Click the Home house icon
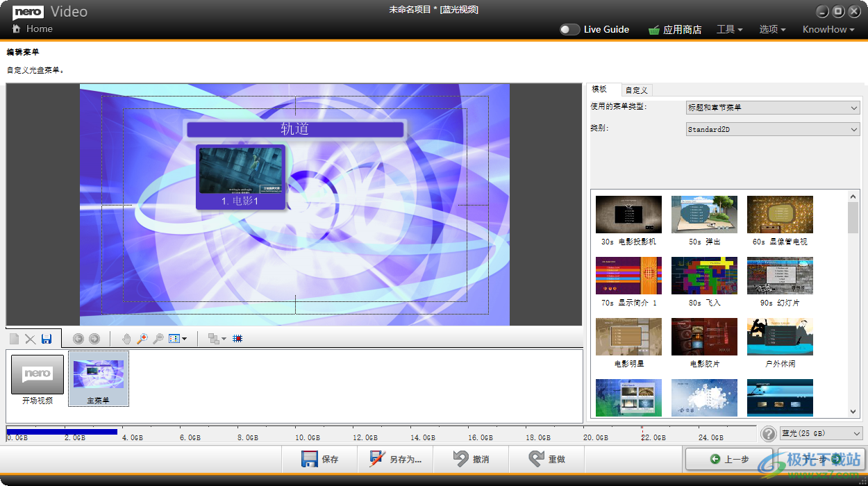The height and width of the screenshot is (486, 868). coord(16,29)
